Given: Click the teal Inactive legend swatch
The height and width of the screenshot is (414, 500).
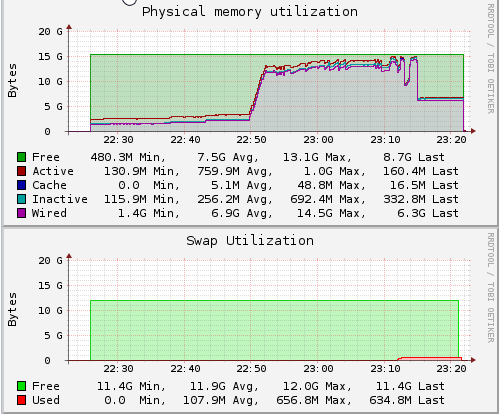Looking at the screenshot, I should [x=21, y=199].
